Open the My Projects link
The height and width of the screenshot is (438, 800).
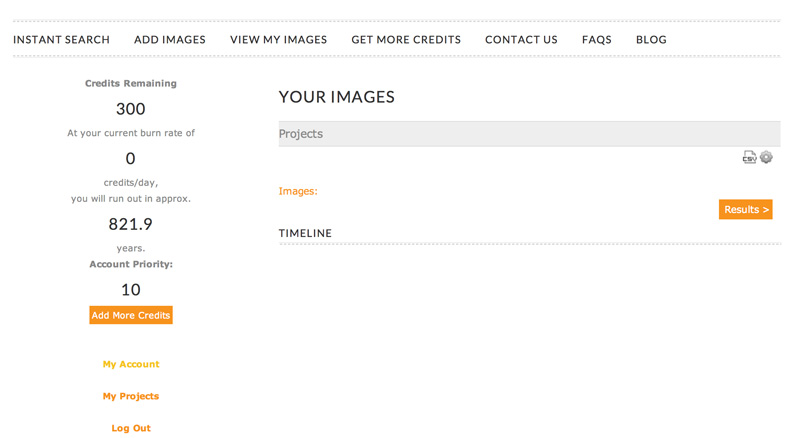click(131, 396)
